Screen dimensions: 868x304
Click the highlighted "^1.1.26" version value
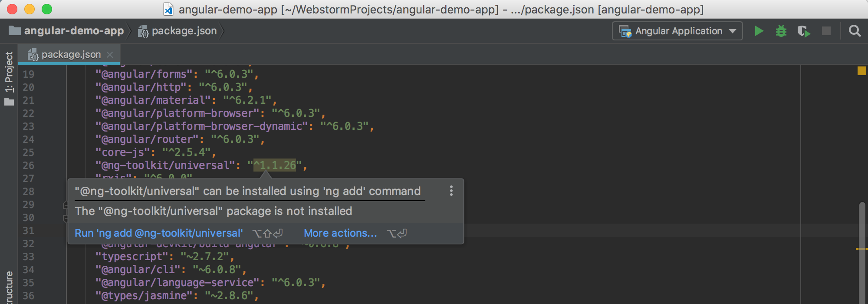coord(275,165)
